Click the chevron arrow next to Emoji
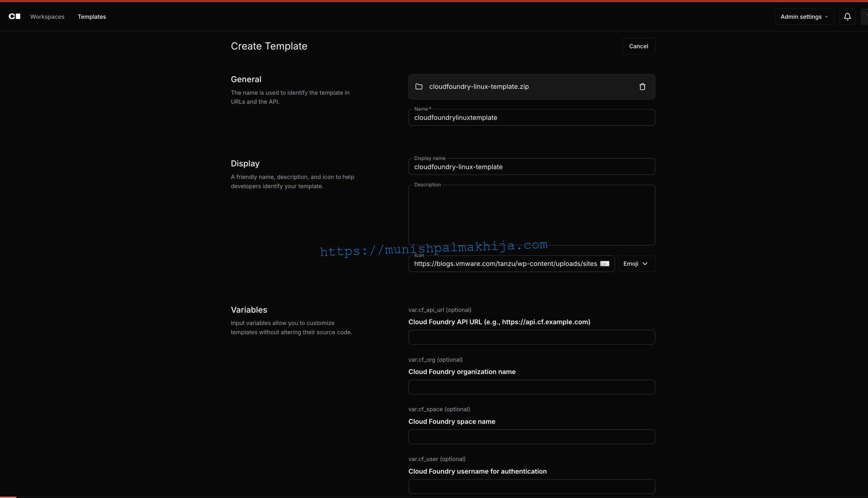 645,264
